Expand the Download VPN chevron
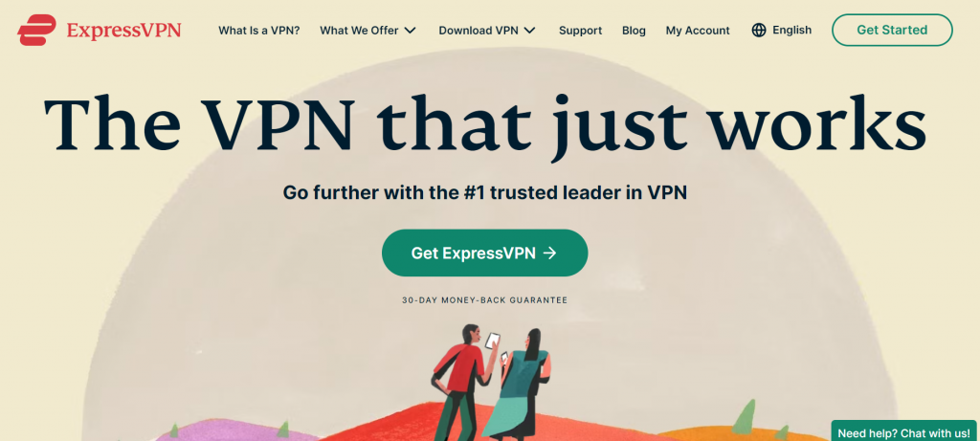980x441 pixels. tap(530, 30)
